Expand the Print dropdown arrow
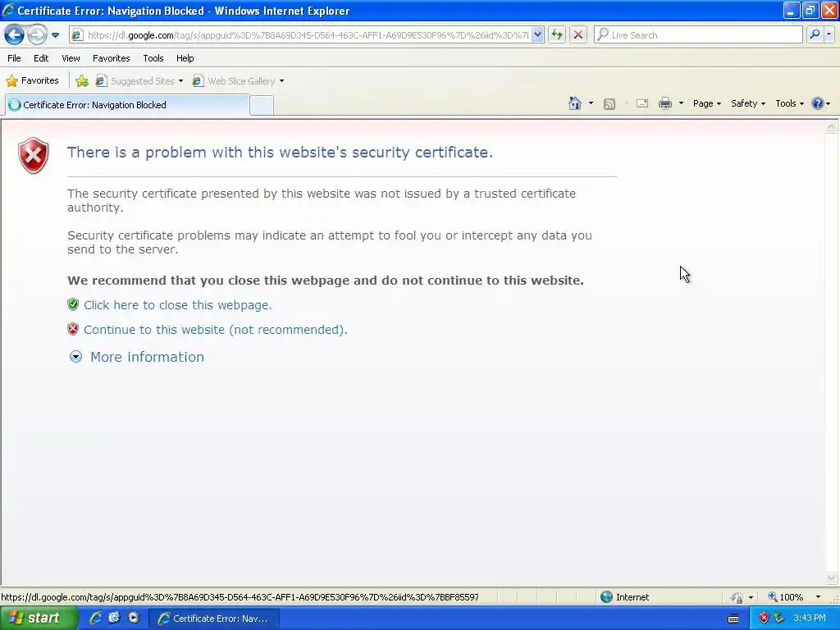The height and width of the screenshot is (630, 840). [x=681, y=103]
